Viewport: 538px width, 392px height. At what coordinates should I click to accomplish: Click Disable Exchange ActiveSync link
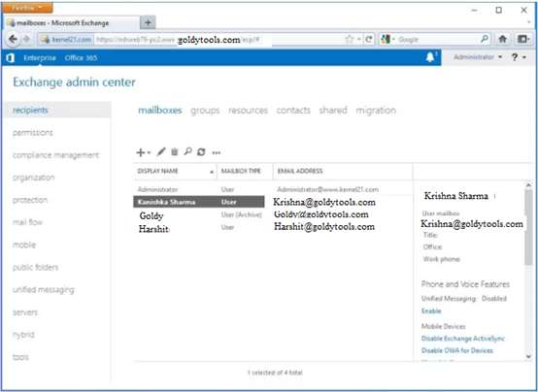pyautogui.click(x=463, y=339)
